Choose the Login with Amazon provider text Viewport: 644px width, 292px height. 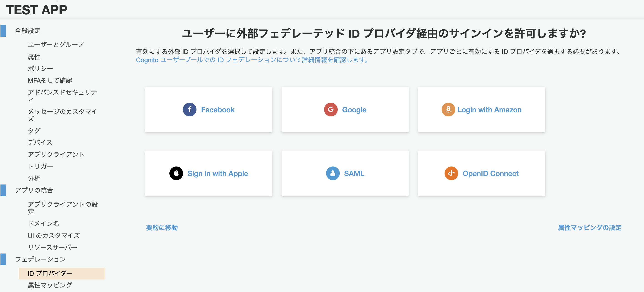tap(489, 110)
